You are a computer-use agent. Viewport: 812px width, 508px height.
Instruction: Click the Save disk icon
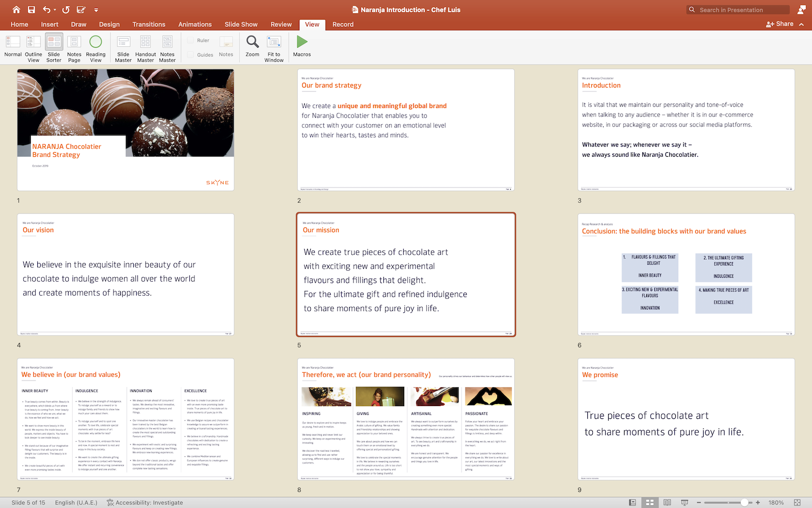pos(31,9)
